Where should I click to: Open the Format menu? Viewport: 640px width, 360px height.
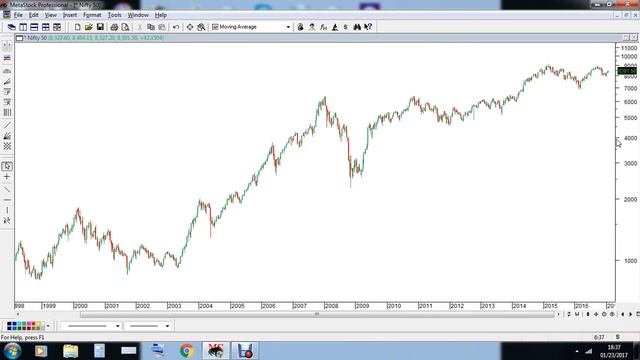point(92,15)
